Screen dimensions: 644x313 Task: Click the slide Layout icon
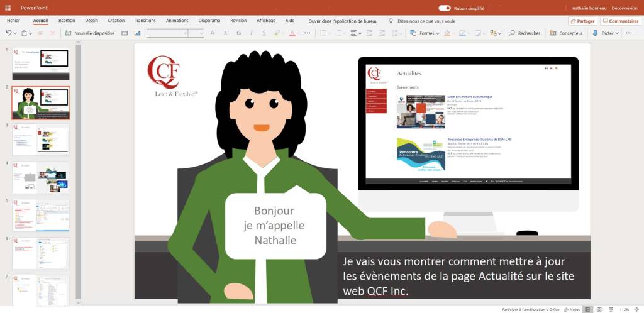tap(125, 33)
